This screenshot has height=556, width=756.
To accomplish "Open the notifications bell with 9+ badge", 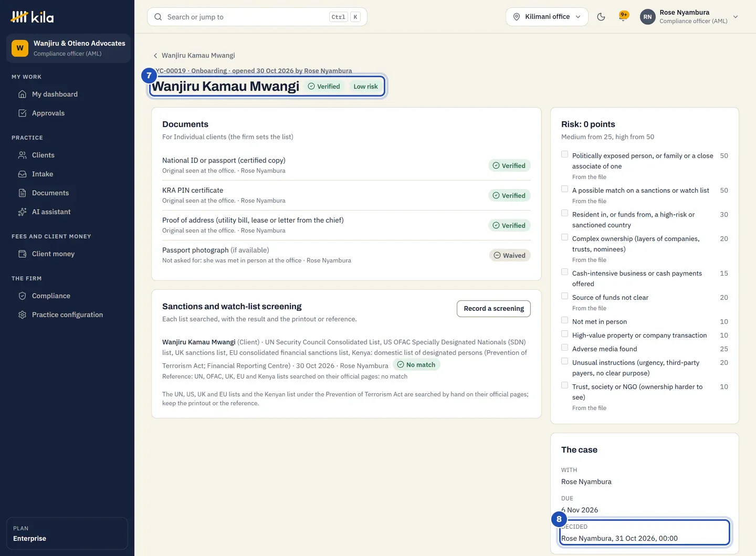I will point(623,17).
